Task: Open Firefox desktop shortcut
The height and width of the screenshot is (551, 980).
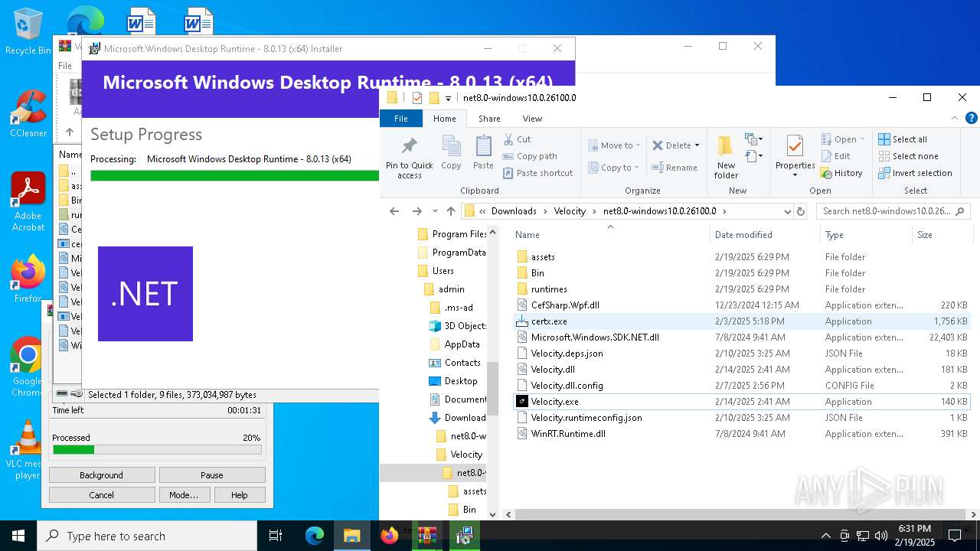Action: coord(28,279)
